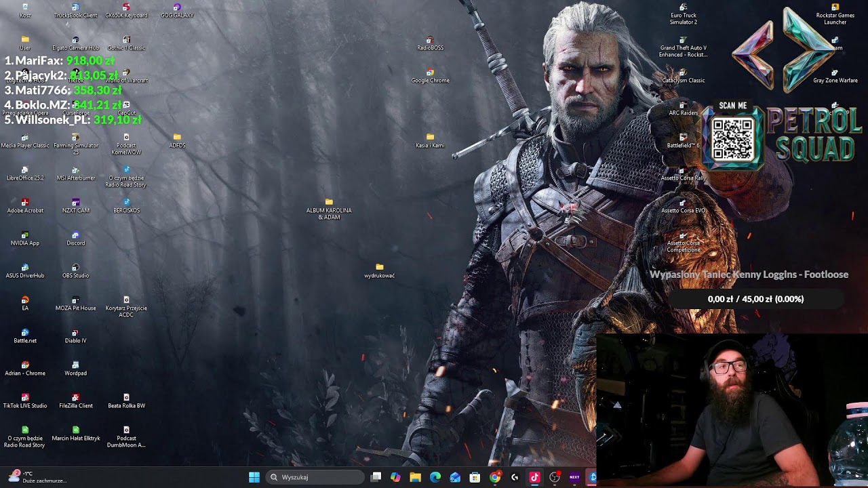This screenshot has height=488, width=868.
Task: Open the O czym będzie Radio Road Story document near MSI Afterburner
Action: coord(126,176)
